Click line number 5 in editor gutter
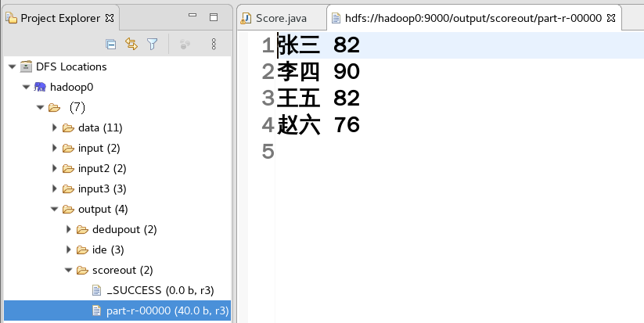 (268, 152)
